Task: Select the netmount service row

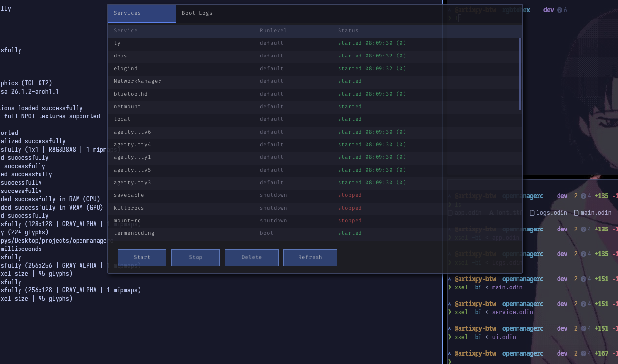Action: coord(313,107)
